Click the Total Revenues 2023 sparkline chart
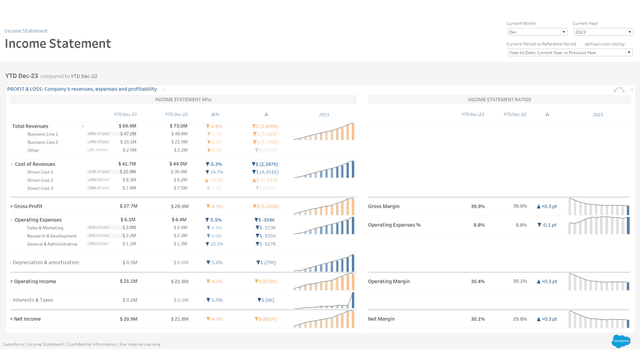The image size is (640, 363). pyautogui.click(x=324, y=131)
